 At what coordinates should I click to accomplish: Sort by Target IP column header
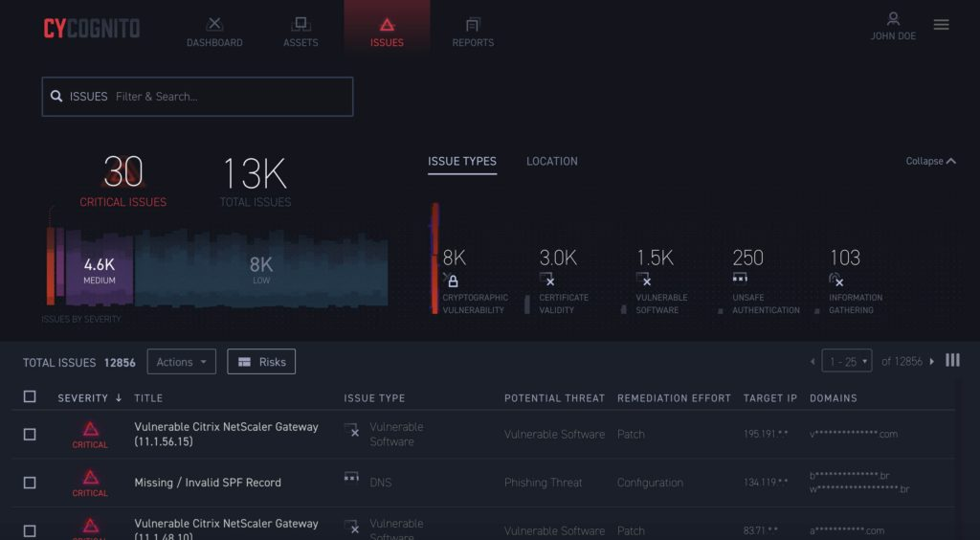[770, 398]
